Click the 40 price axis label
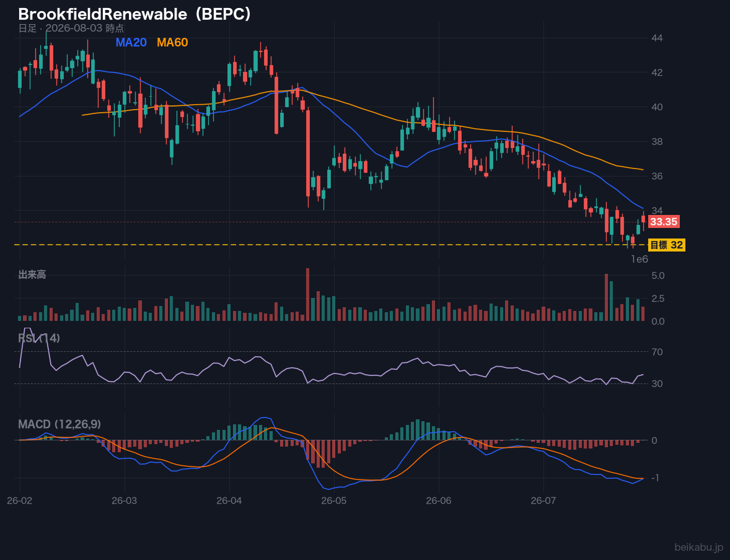The height and width of the screenshot is (560, 730). click(x=657, y=107)
